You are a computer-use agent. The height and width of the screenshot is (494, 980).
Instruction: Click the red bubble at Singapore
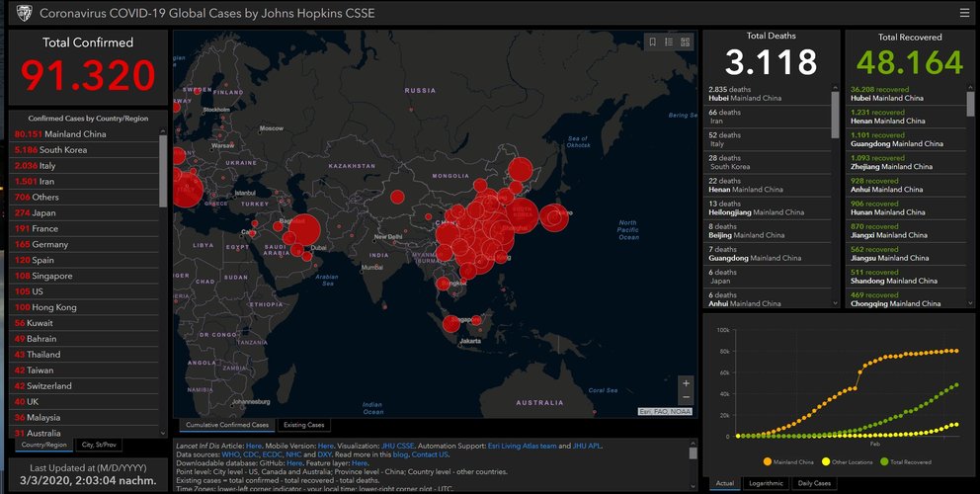click(x=451, y=324)
